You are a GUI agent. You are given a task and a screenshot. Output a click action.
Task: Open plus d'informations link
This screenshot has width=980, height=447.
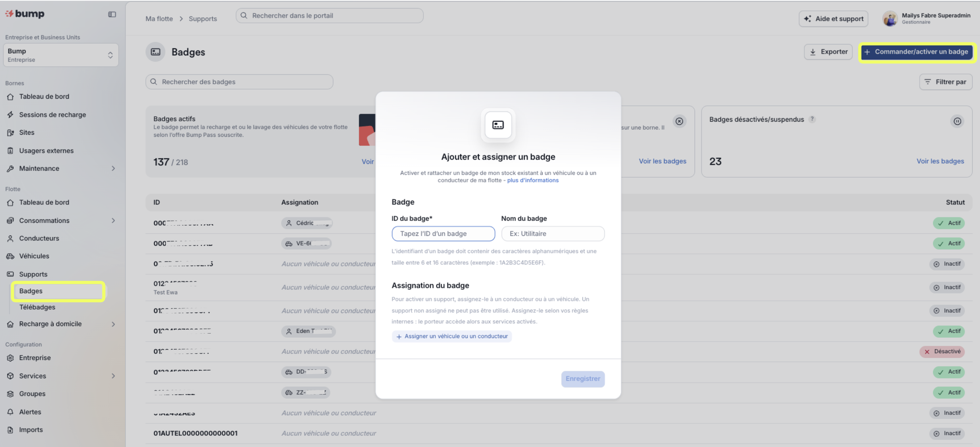(x=532, y=180)
